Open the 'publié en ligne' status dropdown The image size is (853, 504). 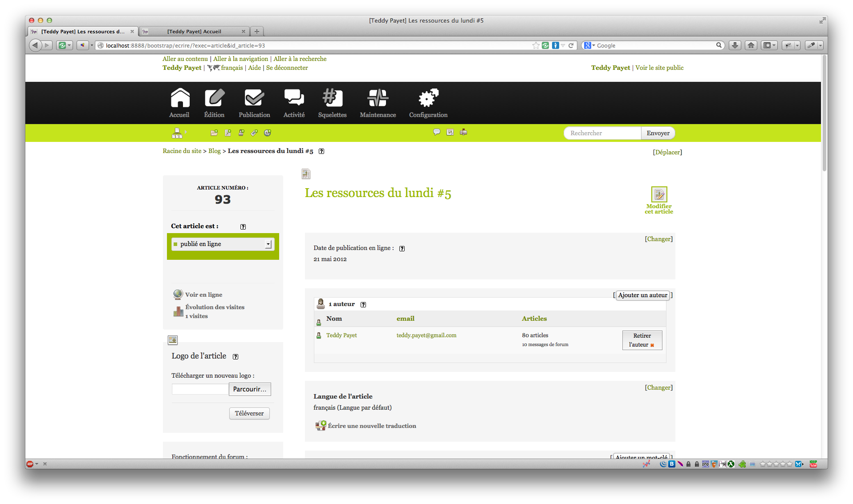[223, 244]
